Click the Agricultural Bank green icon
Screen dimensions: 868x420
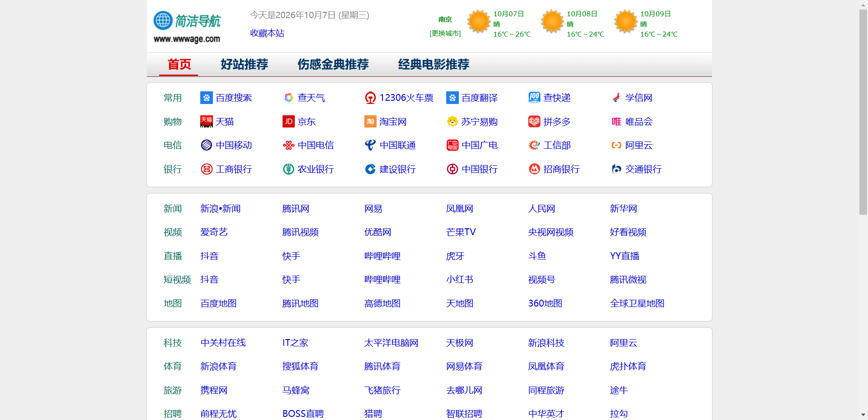(288, 169)
